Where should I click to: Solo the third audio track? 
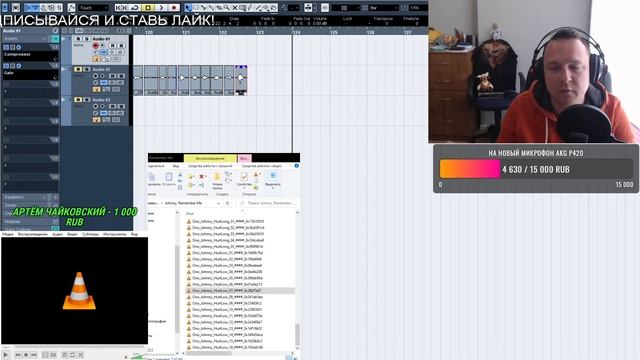point(87,100)
